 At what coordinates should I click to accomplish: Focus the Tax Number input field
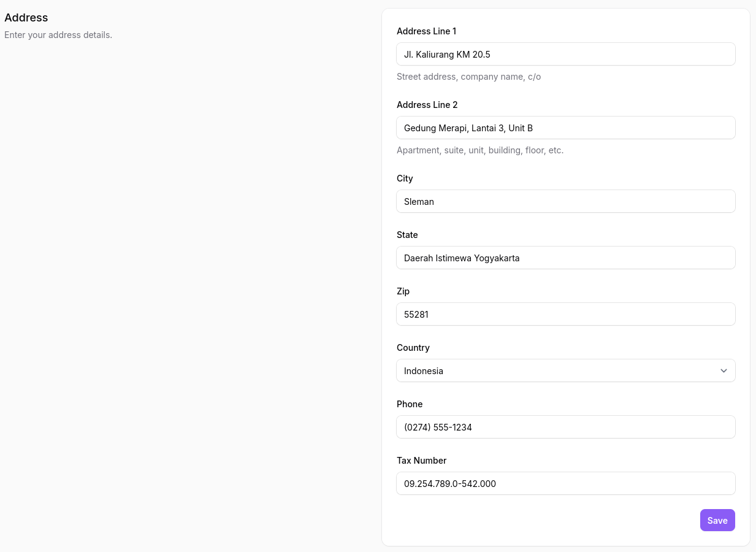point(565,483)
